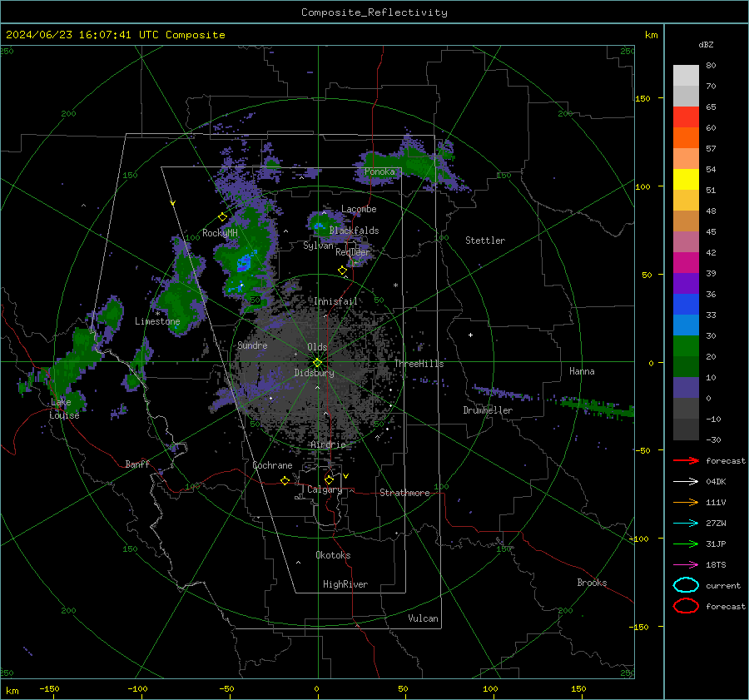Click the yellow diamond marker below RedDeer

pos(343,271)
